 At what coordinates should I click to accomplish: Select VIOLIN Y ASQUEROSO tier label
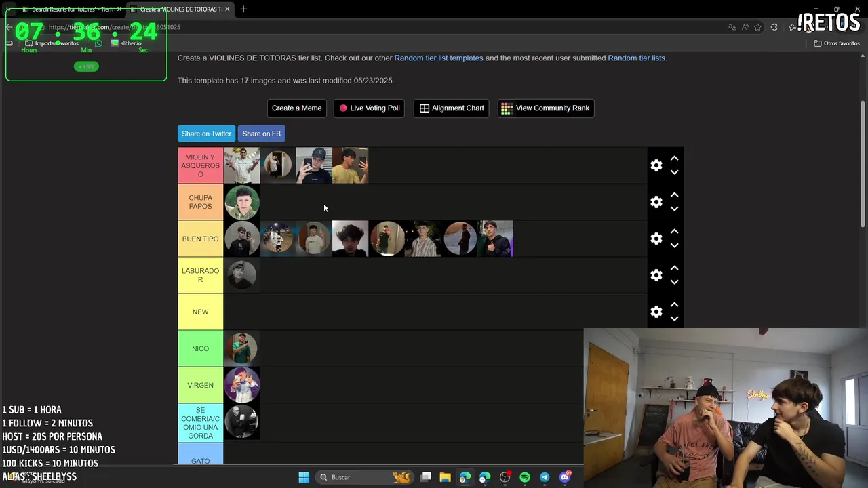[x=201, y=165]
